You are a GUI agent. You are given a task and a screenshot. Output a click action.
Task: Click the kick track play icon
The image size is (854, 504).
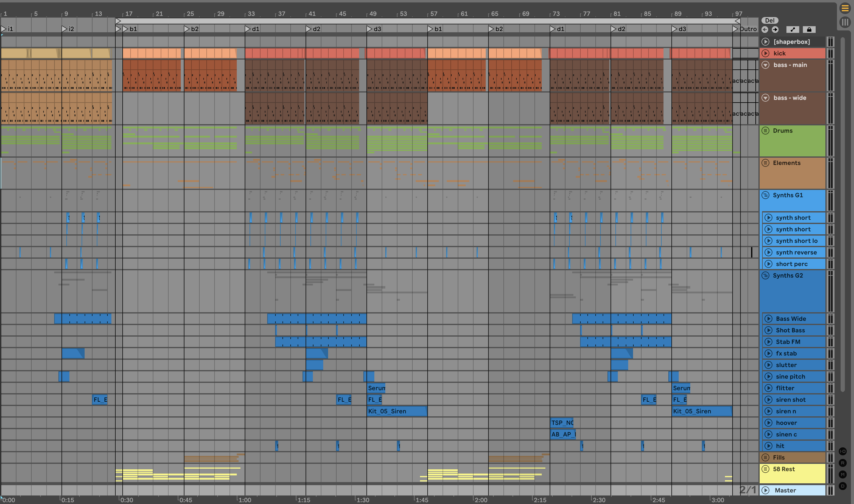765,53
